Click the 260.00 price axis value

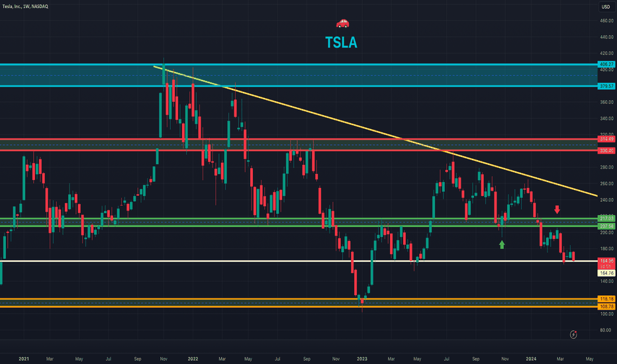tap(606, 183)
